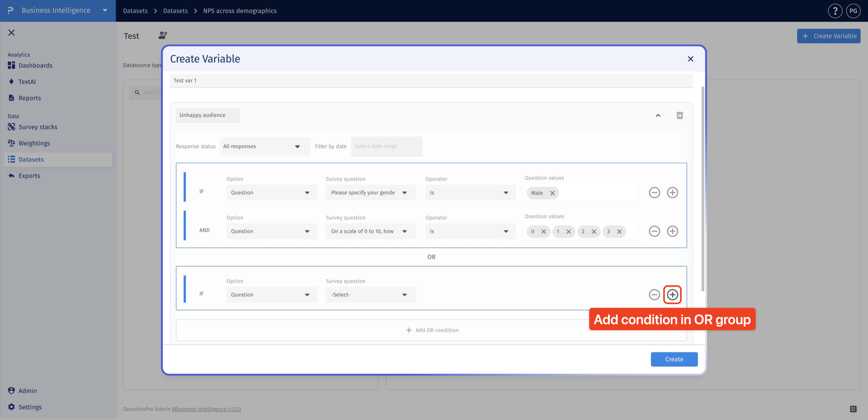Click the blue Create button

pyautogui.click(x=674, y=359)
